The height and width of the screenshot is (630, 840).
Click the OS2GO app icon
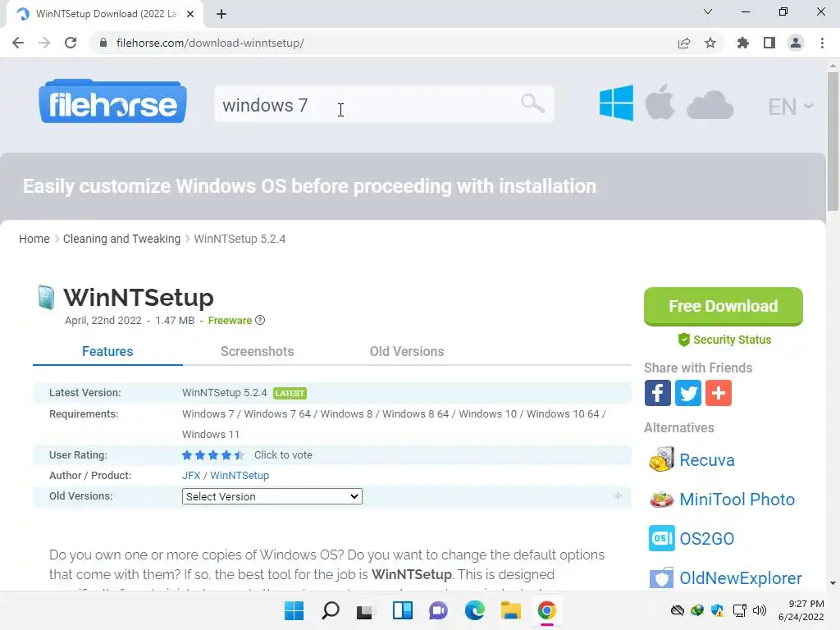[x=662, y=538]
